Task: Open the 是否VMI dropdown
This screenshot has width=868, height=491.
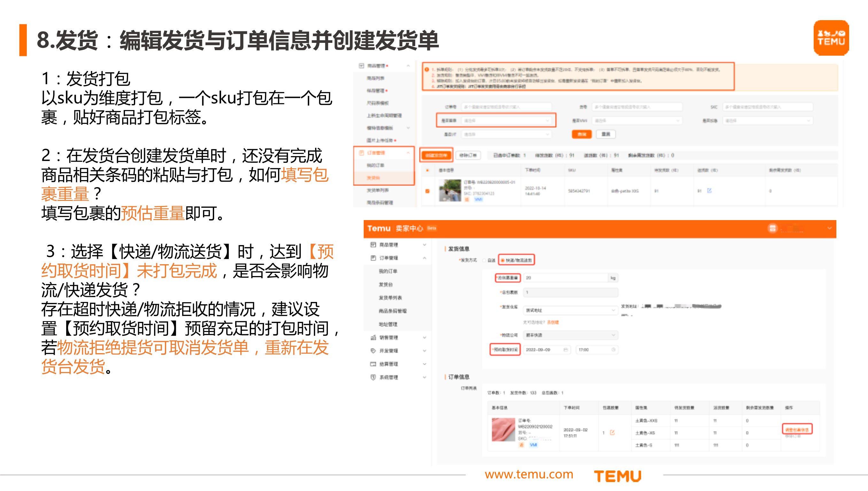Action: point(637,120)
